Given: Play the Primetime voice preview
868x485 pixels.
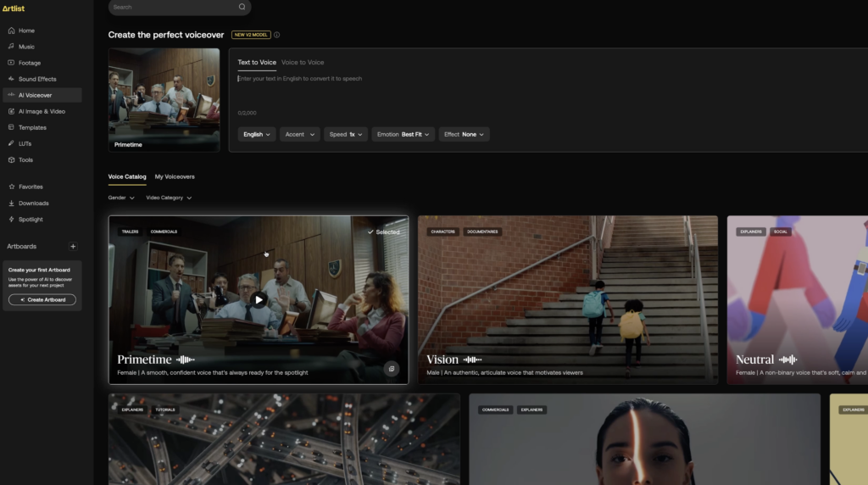Looking at the screenshot, I should tap(259, 298).
